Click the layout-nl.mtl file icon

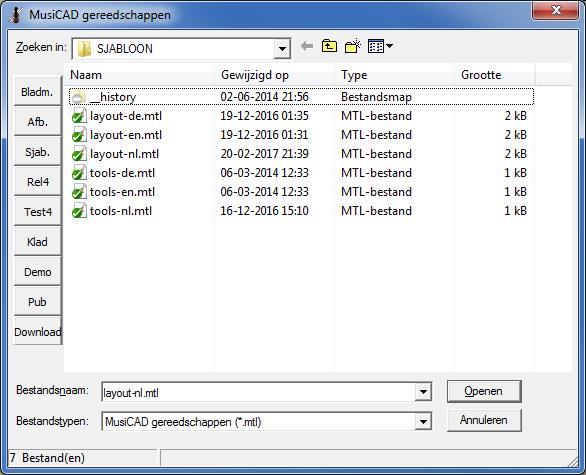click(x=79, y=154)
